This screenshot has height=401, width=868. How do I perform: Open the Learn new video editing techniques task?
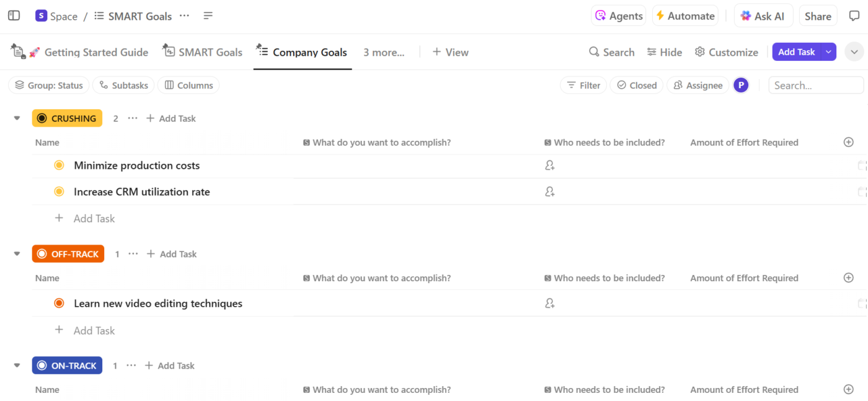pyautogui.click(x=158, y=304)
